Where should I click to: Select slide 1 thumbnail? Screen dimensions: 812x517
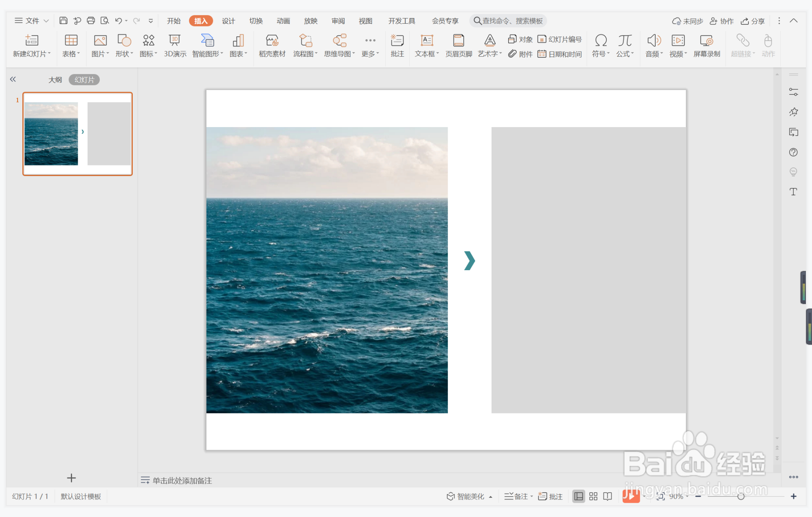[x=77, y=134]
